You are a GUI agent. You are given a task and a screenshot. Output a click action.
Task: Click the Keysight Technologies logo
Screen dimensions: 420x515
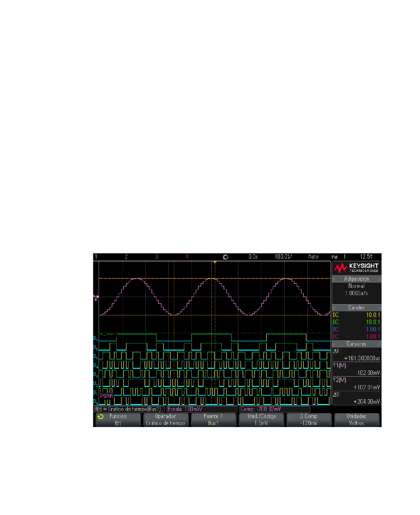357,268
